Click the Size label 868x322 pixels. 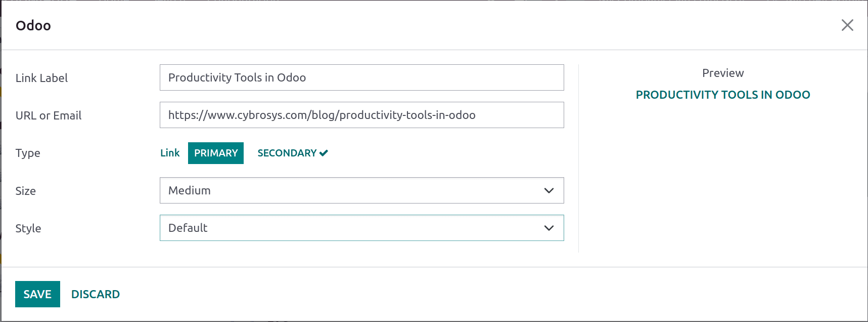click(x=26, y=191)
